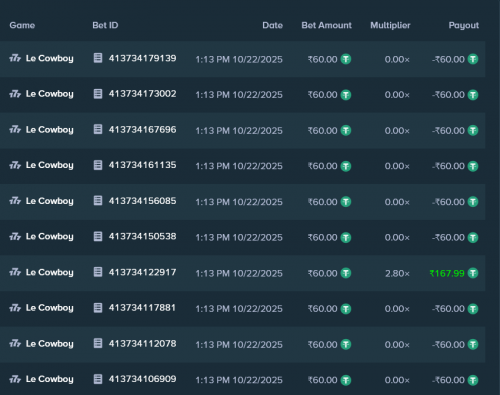Select the Bet Amount column header
This screenshot has width=500, height=395.
pos(326,25)
